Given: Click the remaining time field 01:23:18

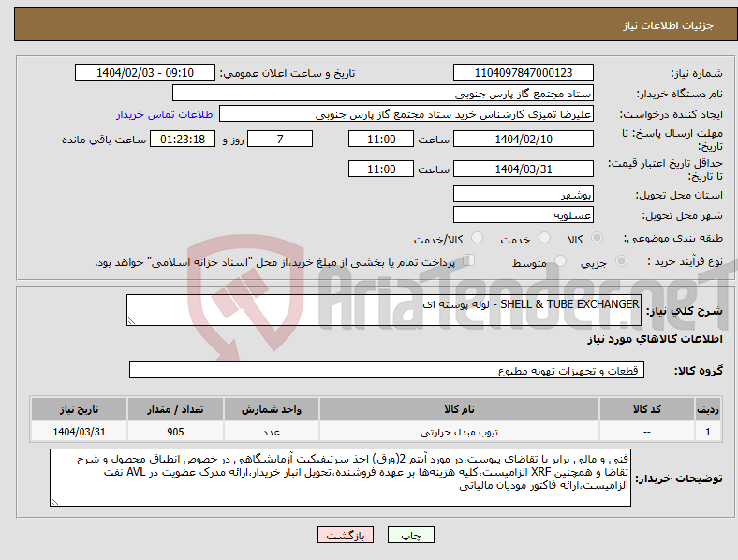Looking at the screenshot, I should [183, 139].
